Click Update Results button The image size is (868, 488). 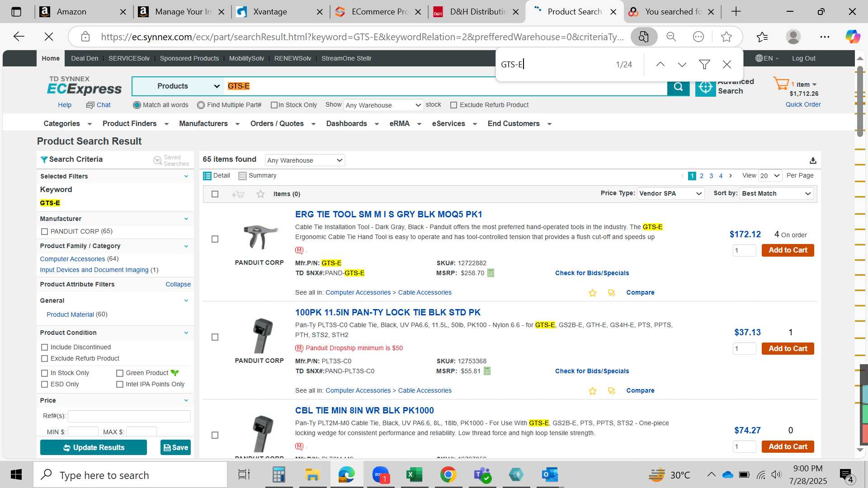[x=94, y=447]
